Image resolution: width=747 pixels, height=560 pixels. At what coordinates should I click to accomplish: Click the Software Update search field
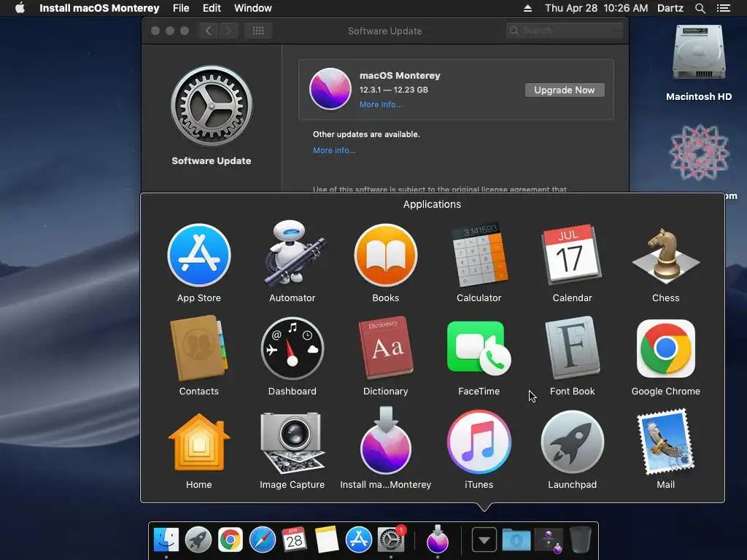tap(565, 31)
